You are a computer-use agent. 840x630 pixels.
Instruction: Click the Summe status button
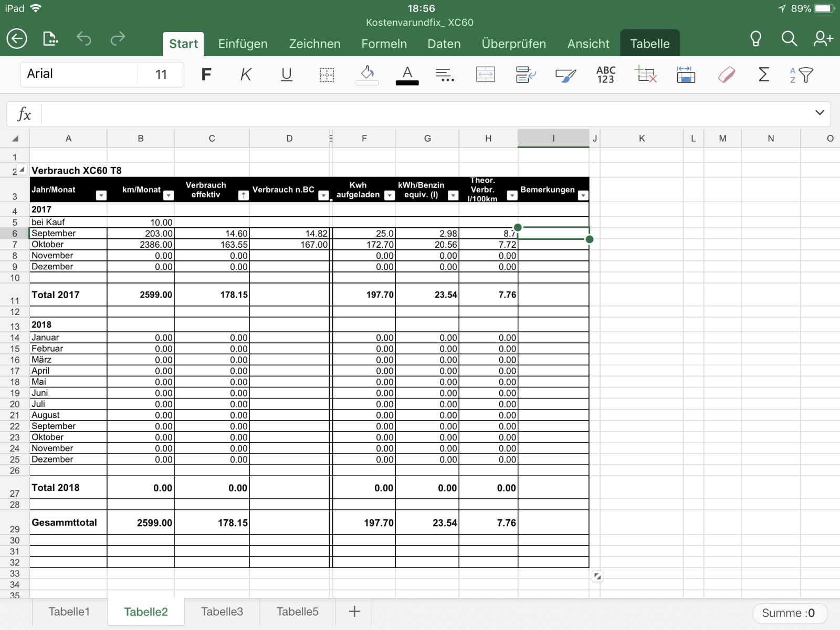pos(788,613)
